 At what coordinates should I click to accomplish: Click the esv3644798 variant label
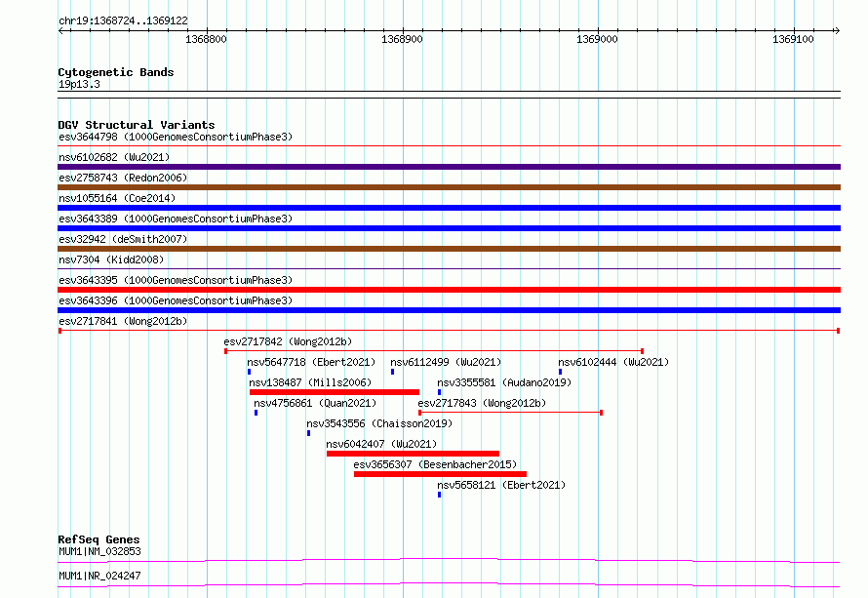[176, 137]
